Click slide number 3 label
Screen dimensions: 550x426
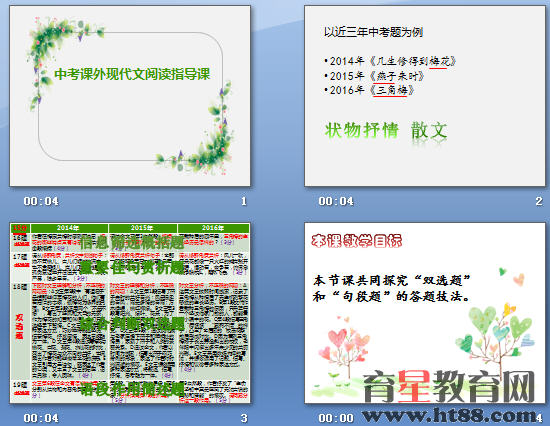click(244, 418)
